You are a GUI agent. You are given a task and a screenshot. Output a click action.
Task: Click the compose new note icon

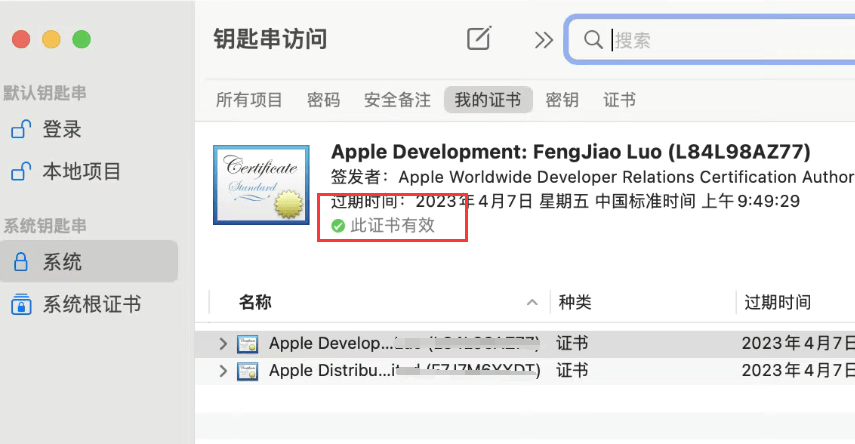[x=479, y=39]
